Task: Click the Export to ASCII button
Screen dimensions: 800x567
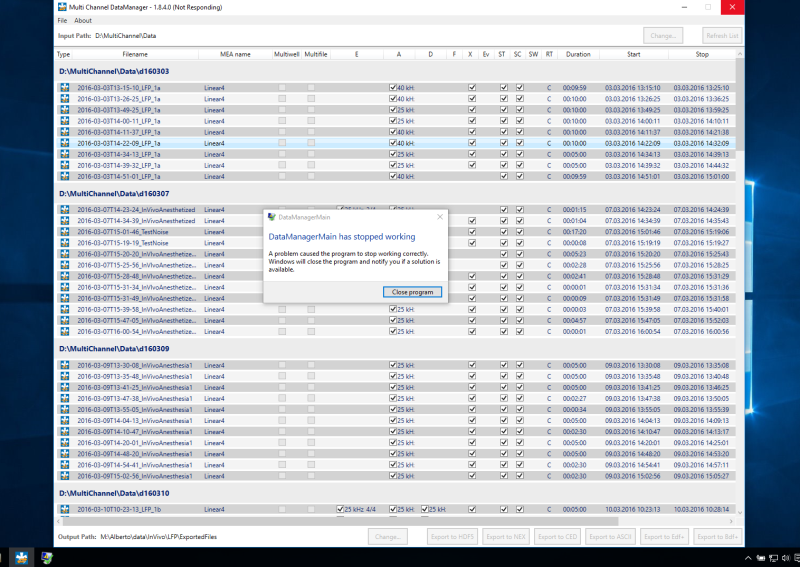Action: point(610,536)
